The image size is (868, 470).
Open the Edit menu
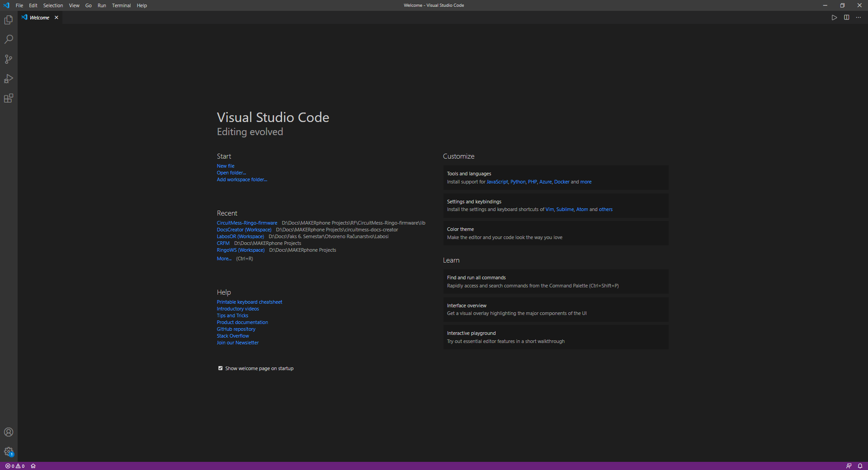click(x=33, y=5)
